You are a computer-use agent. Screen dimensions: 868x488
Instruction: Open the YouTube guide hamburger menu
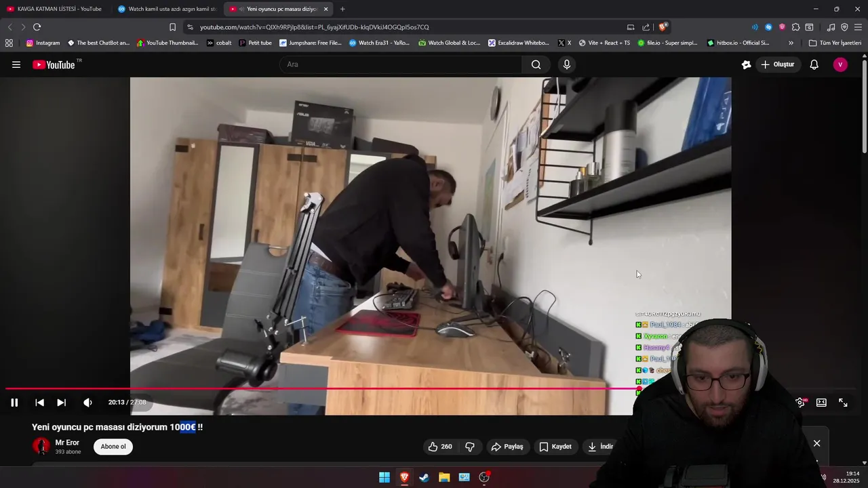(16, 64)
